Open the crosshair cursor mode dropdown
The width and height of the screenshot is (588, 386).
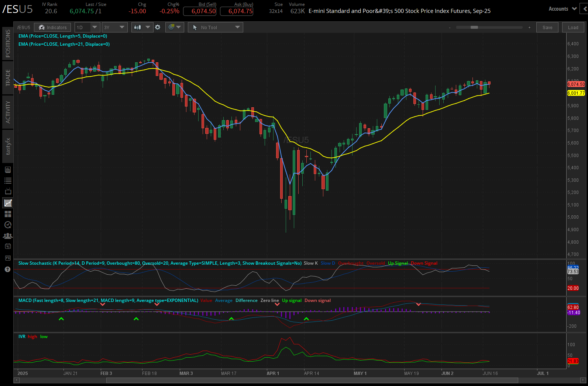point(175,27)
